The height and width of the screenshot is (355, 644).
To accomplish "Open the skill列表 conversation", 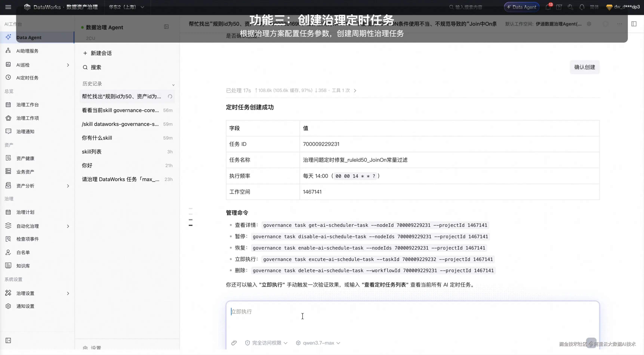I will 127,152.
